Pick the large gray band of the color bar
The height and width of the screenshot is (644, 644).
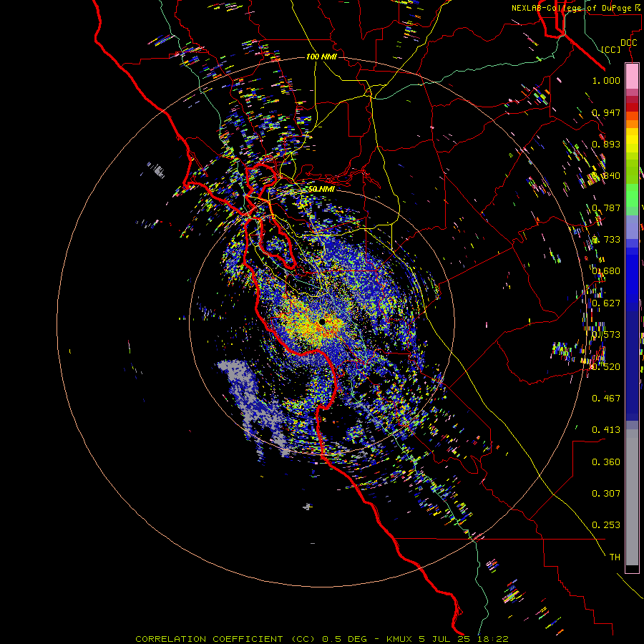(x=632, y=497)
